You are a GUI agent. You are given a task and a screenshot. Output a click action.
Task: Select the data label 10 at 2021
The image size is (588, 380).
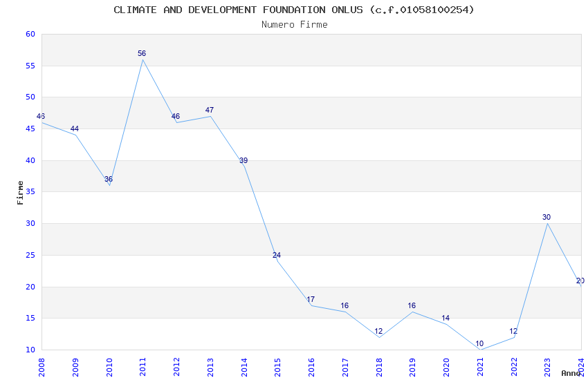(x=479, y=343)
